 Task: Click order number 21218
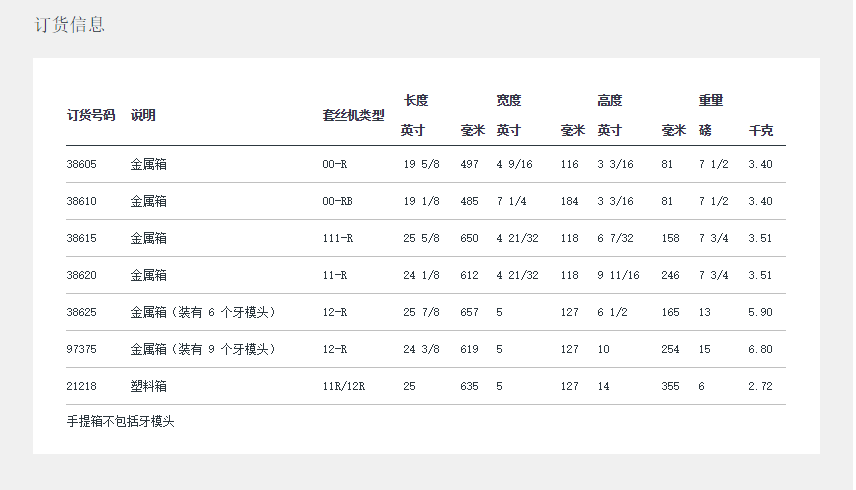81,386
